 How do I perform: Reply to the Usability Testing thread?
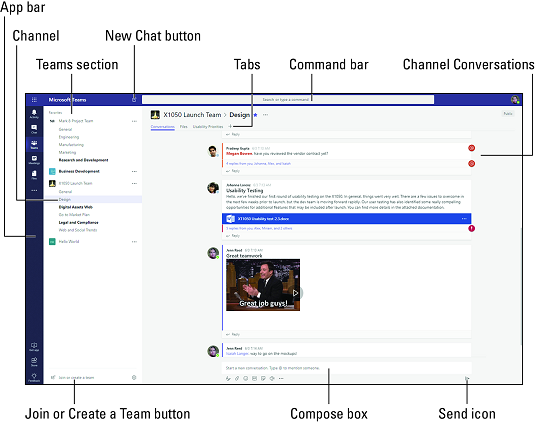click(233, 236)
